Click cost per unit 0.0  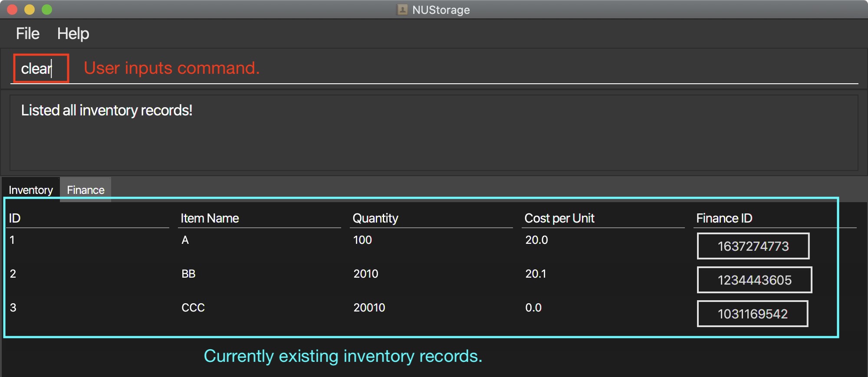[533, 308]
